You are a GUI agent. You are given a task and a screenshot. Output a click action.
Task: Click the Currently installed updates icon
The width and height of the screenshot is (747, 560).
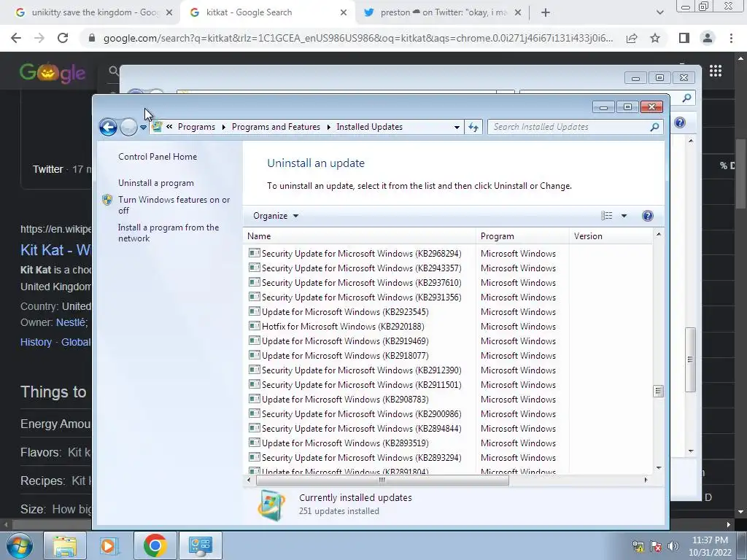tap(272, 505)
